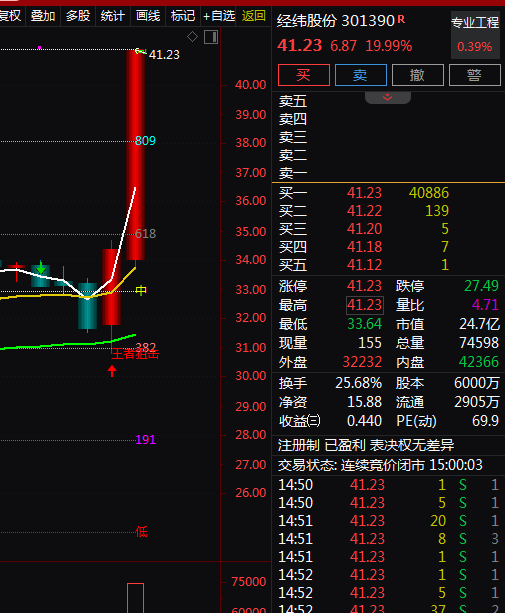Click the 75000 volume axis label
505x613 pixels.
point(249,582)
